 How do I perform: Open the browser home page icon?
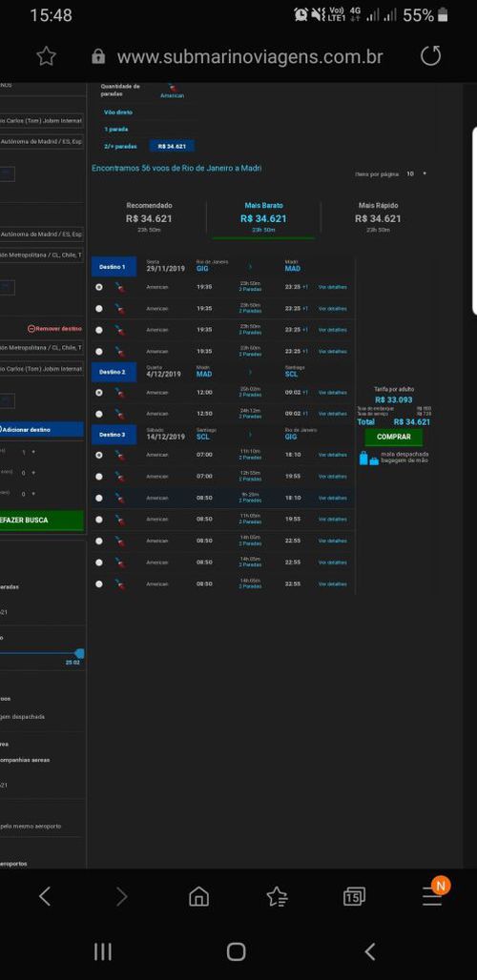point(198,897)
